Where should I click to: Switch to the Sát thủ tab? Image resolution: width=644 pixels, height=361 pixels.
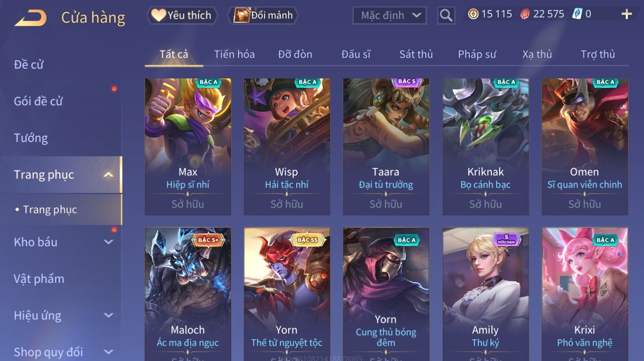[416, 54]
